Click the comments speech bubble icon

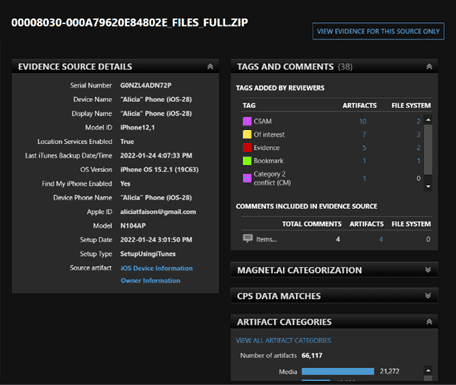coord(248,238)
